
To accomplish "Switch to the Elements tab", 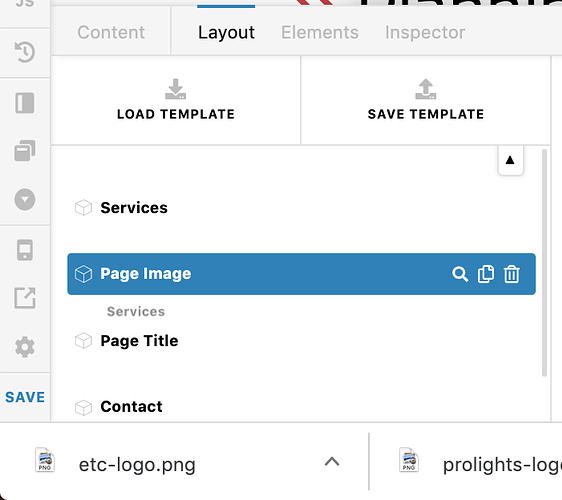I will click(320, 32).
